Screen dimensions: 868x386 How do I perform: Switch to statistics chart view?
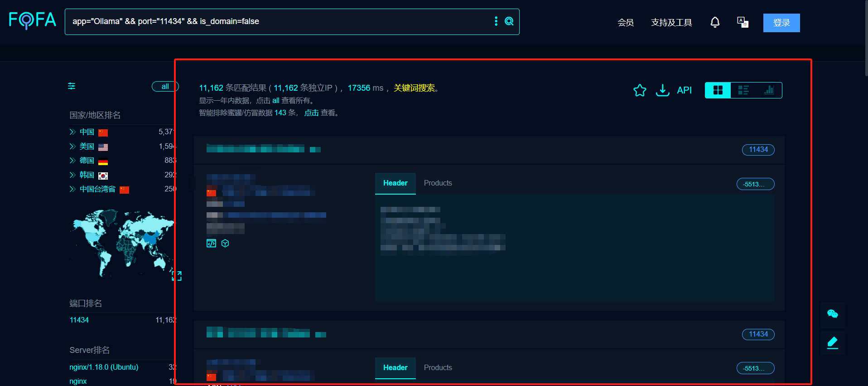(x=769, y=90)
